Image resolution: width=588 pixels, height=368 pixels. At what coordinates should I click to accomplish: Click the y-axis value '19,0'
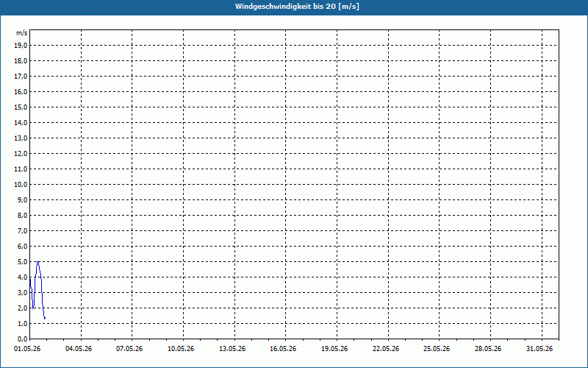(21, 46)
